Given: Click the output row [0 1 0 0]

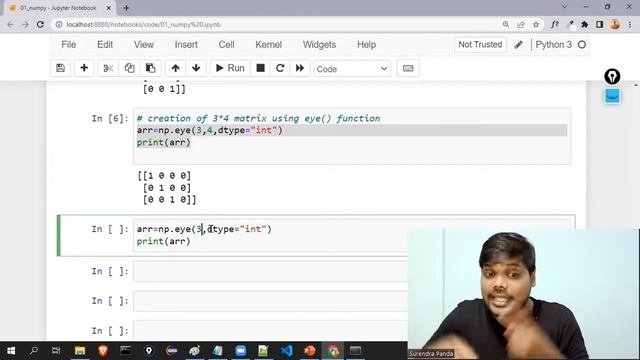Looking at the screenshot, I should click(167, 188).
